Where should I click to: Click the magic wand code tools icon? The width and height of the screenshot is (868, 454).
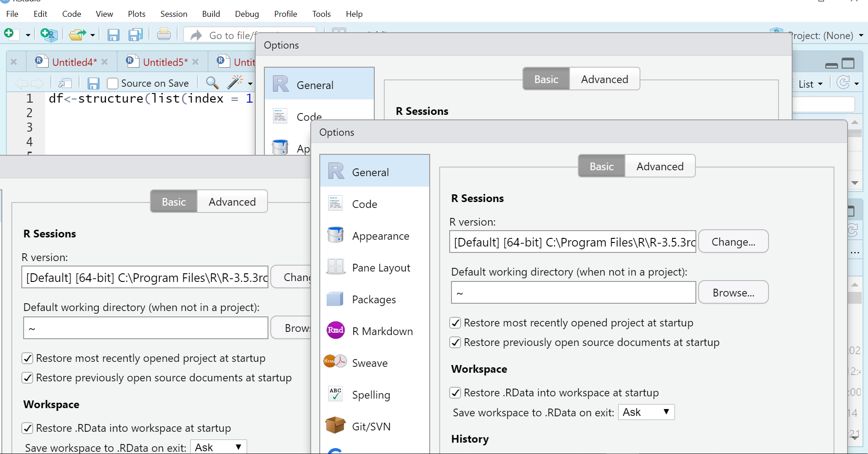pyautogui.click(x=236, y=83)
